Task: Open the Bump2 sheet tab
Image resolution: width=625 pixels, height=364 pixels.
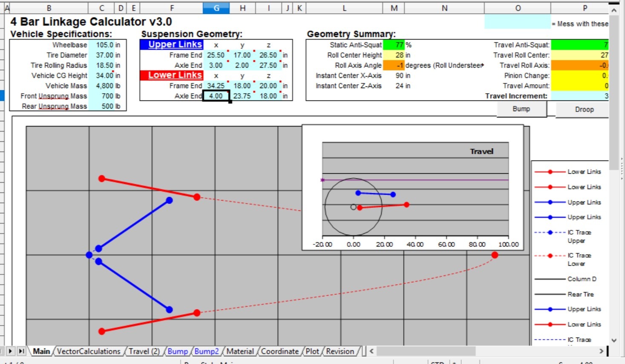Action: click(x=207, y=351)
